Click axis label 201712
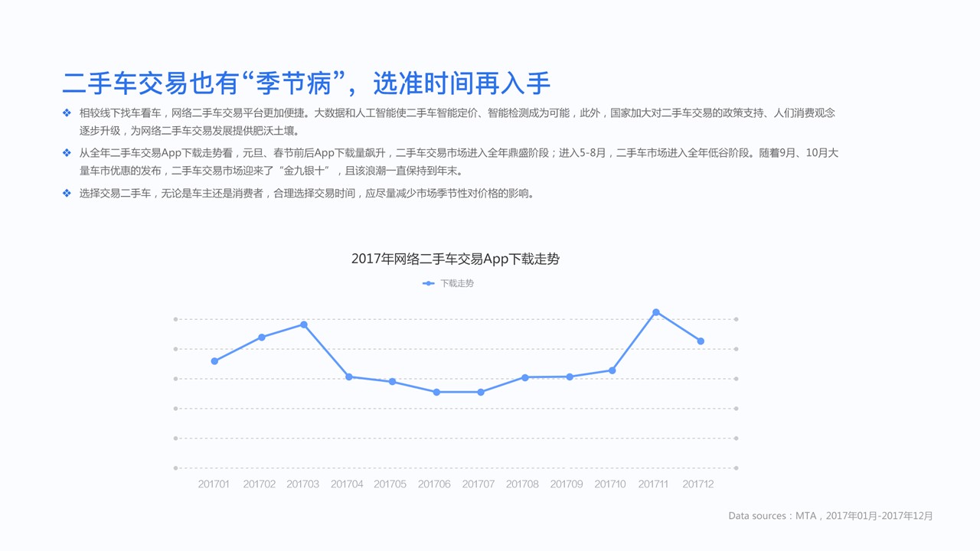The height and width of the screenshot is (551, 980). click(x=698, y=484)
